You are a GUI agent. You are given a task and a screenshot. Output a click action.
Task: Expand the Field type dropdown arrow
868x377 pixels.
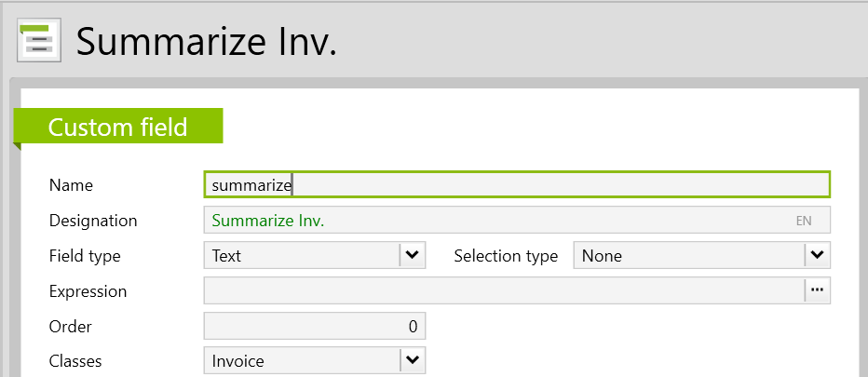point(413,255)
